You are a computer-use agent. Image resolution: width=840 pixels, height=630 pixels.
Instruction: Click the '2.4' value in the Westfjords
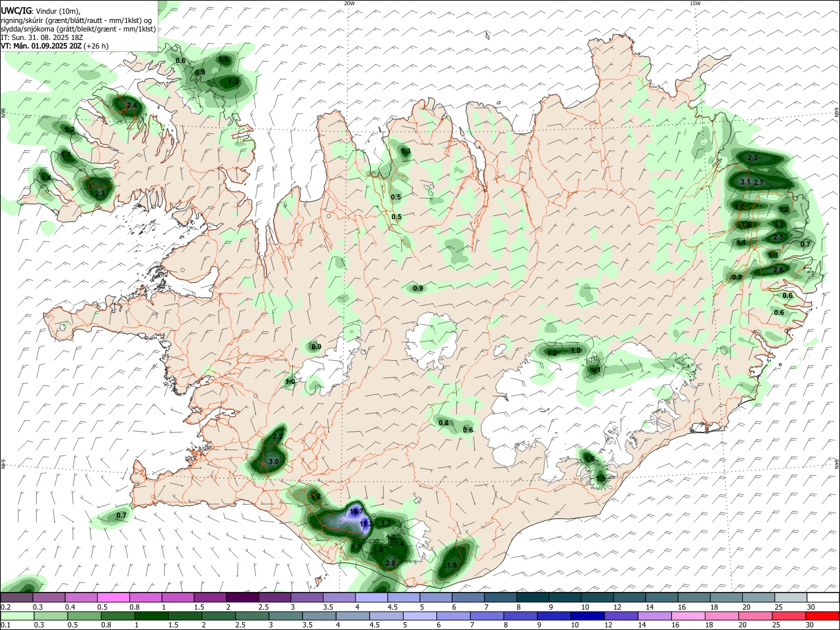pos(131,106)
